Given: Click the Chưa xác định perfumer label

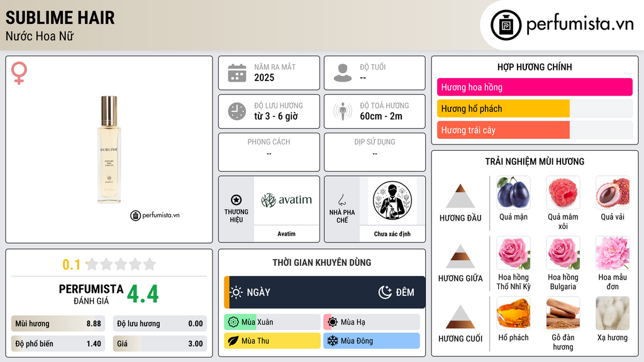Looking at the screenshot, I should click(392, 234).
